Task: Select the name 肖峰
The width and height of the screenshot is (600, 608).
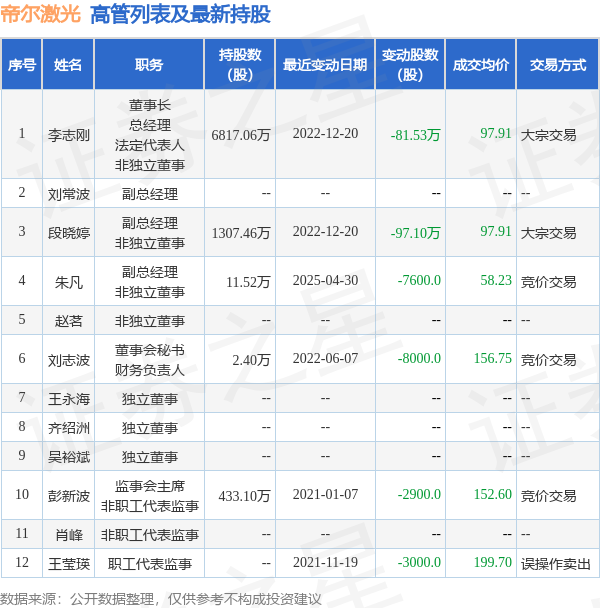Action: (69, 535)
